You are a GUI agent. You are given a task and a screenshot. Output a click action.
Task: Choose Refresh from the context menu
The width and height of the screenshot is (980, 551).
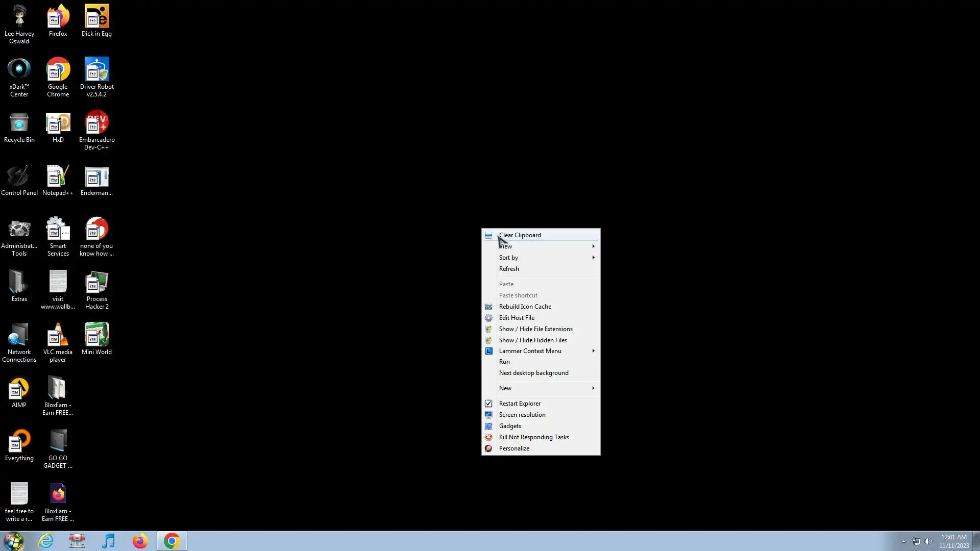pos(509,269)
